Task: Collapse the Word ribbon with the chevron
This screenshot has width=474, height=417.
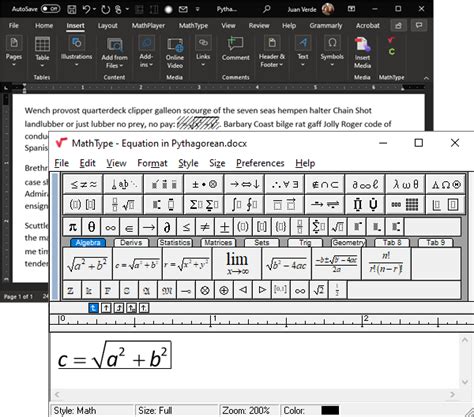Action: pos(426,78)
